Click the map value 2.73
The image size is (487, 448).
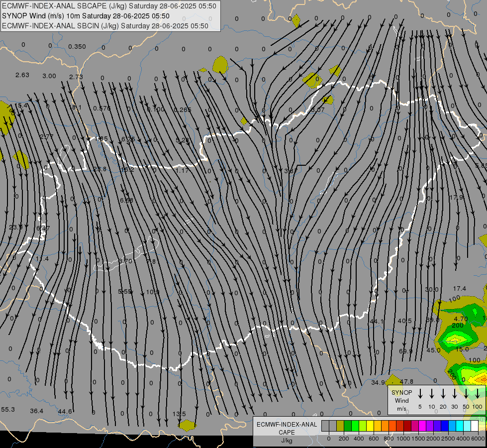pyautogui.click(x=76, y=77)
